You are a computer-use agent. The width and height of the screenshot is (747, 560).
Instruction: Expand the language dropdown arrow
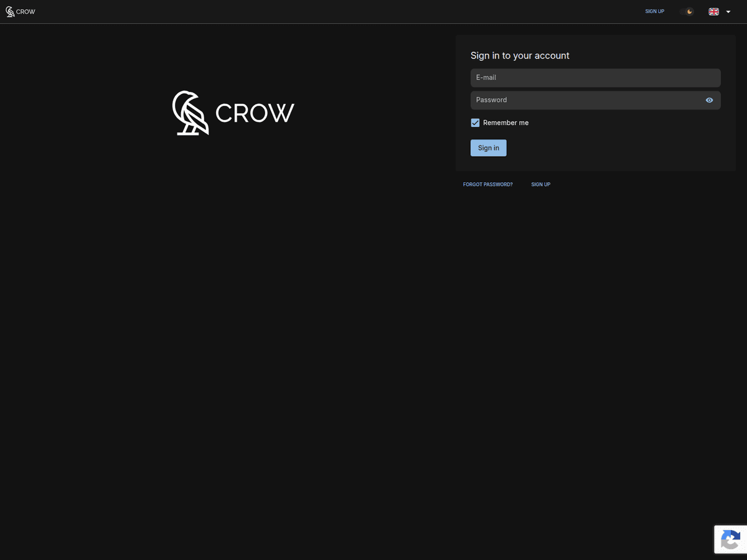tap(728, 12)
